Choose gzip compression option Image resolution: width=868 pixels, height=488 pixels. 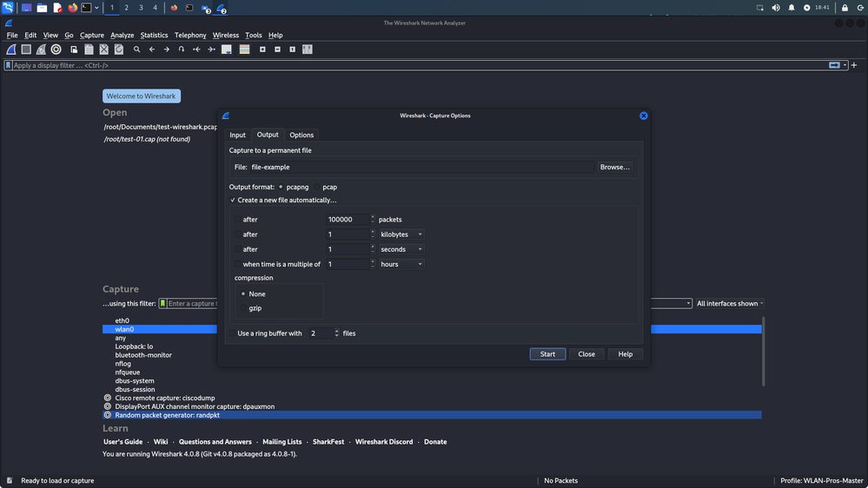243,308
